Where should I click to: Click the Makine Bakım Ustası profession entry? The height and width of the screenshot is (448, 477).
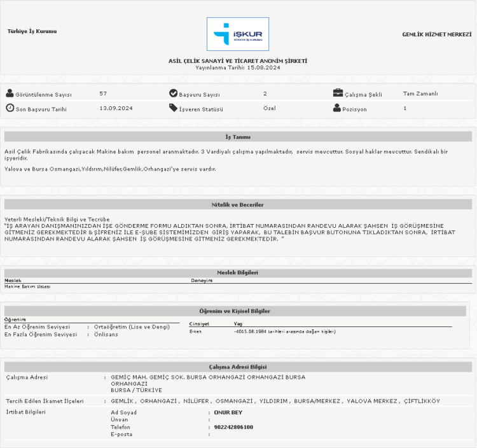27,287
